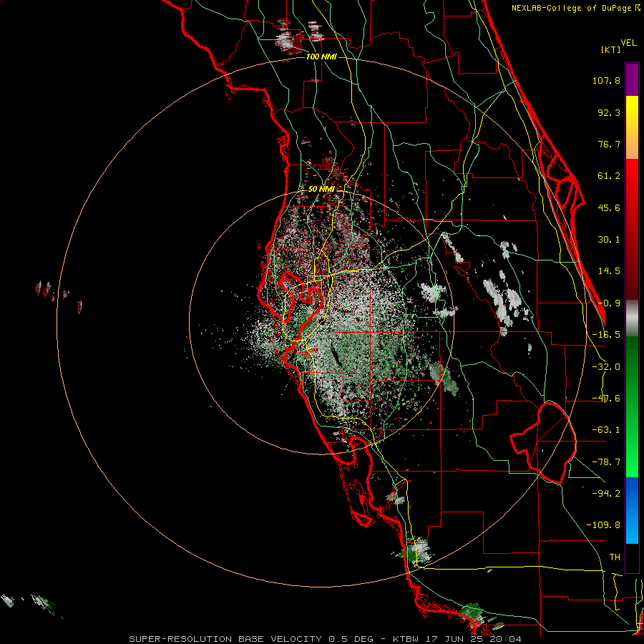This screenshot has width=644, height=644.
Task: Click the [KT] units label
Action: click(610, 49)
